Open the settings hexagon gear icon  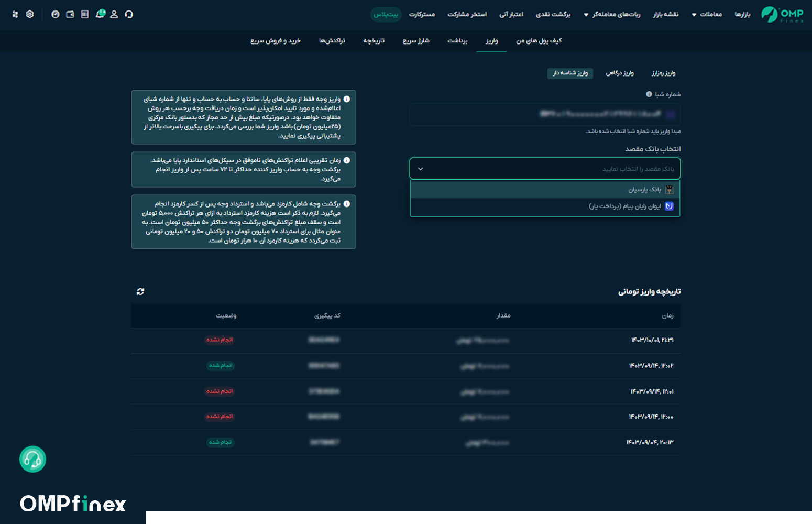(x=30, y=14)
